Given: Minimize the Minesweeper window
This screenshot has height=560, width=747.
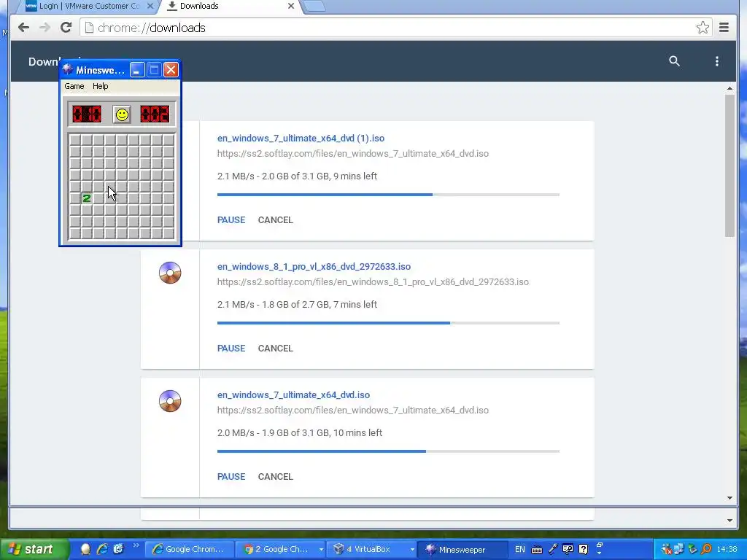Looking at the screenshot, I should 137,70.
